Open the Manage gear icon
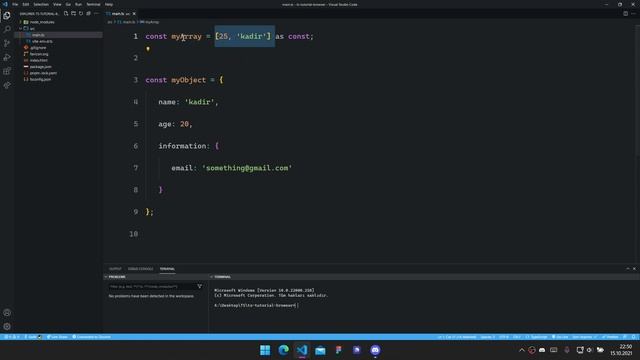 point(7,327)
